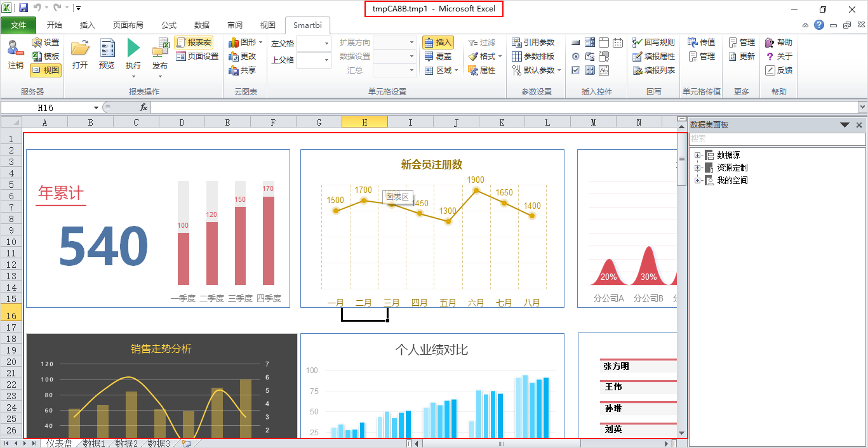Click the insert new sheet tab button
This screenshot has width=868, height=448.
click(x=186, y=444)
